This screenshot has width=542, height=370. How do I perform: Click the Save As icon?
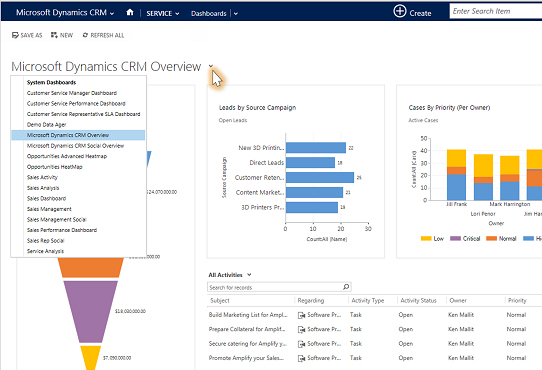15,35
